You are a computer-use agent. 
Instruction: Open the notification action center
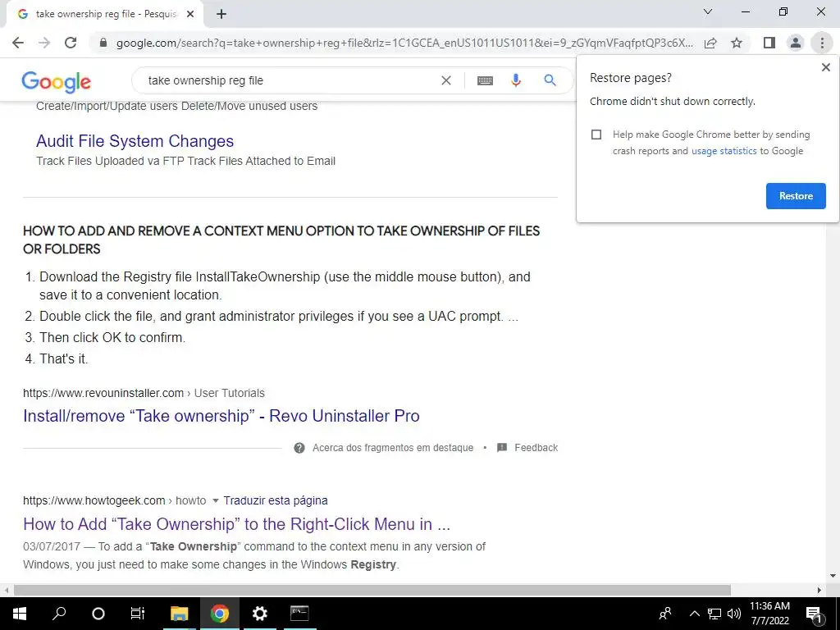[x=814, y=614]
